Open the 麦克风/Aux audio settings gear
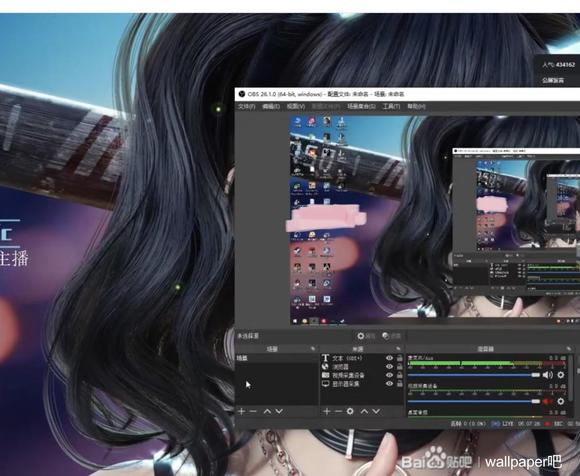 pos(561,375)
